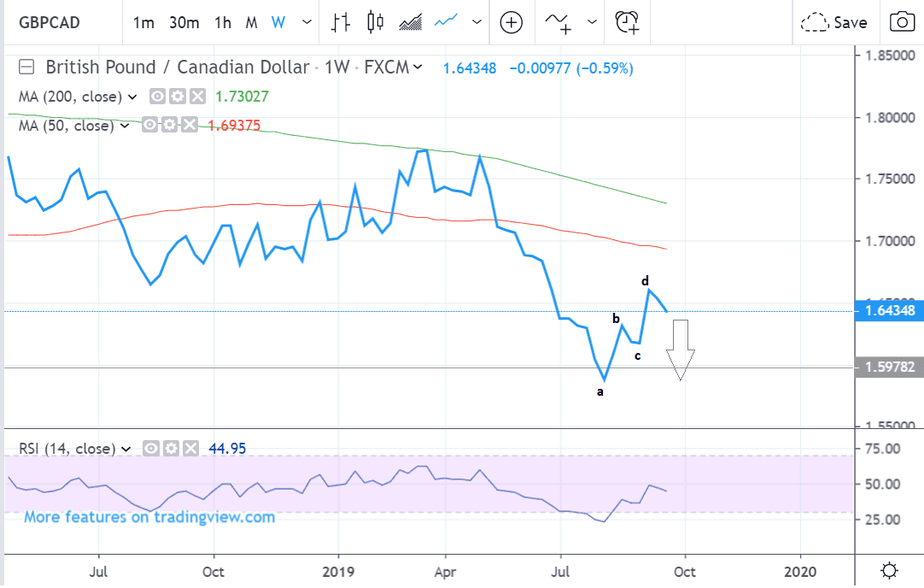Click the Save button
The width and height of the screenshot is (924, 588).
(x=834, y=22)
